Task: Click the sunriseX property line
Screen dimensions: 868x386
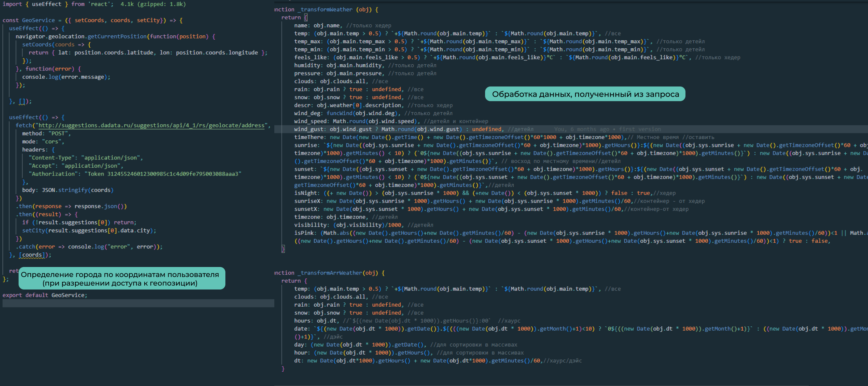Action: (x=499, y=201)
